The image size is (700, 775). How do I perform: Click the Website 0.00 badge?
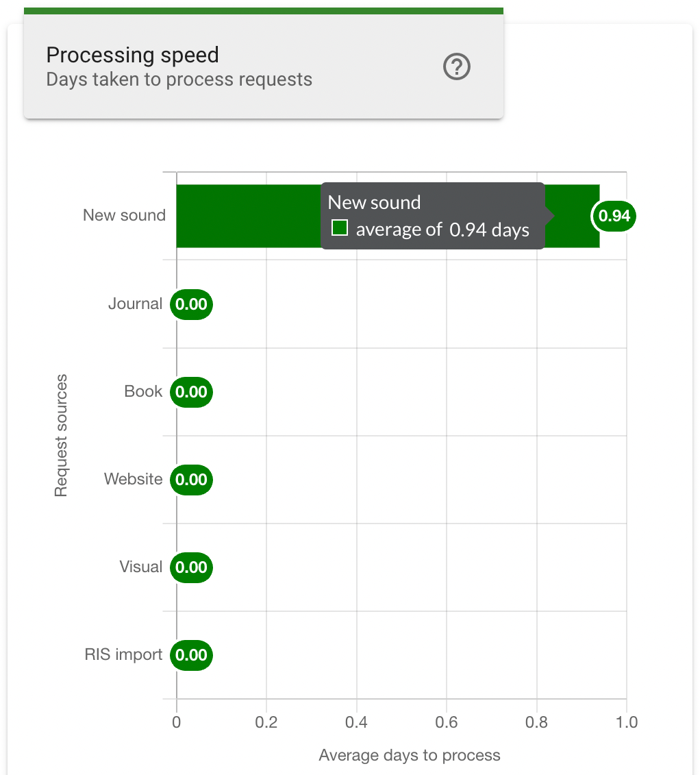(x=191, y=480)
